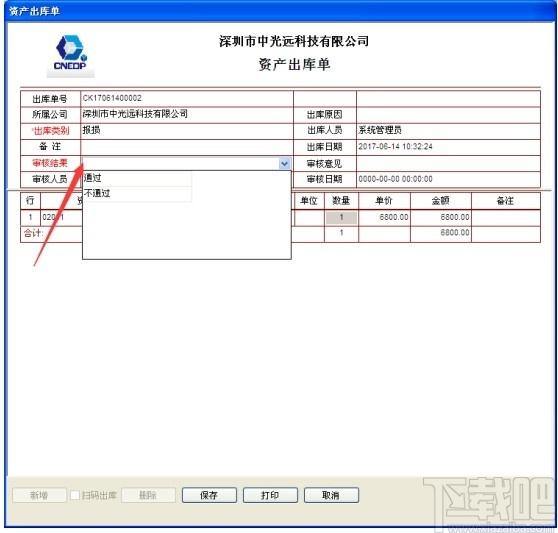Click the disabled 删除 button
The image size is (558, 533).
pos(148,495)
